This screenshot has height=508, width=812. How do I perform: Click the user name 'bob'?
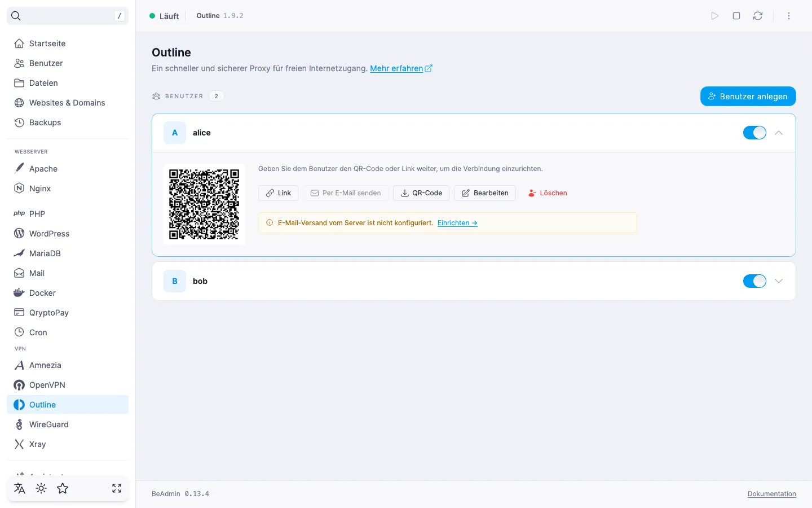pyautogui.click(x=200, y=281)
